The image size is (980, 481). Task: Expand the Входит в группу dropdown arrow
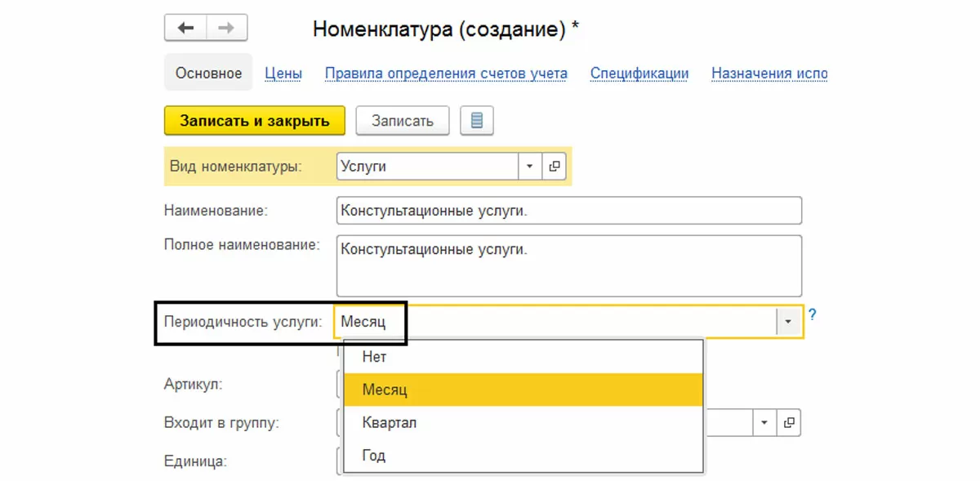tap(764, 423)
